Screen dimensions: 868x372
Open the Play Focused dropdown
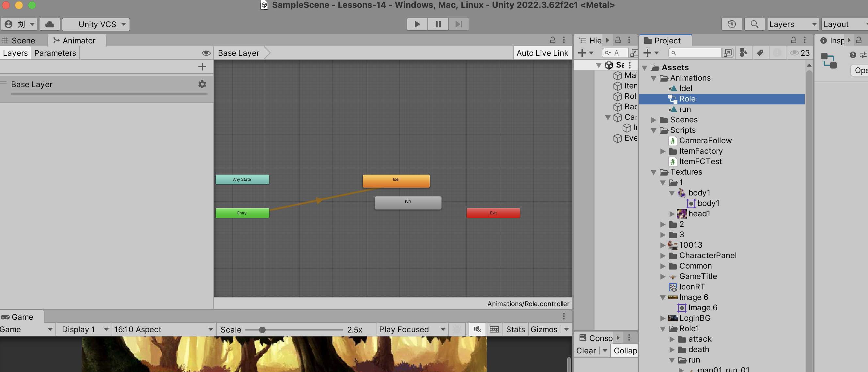pos(412,329)
